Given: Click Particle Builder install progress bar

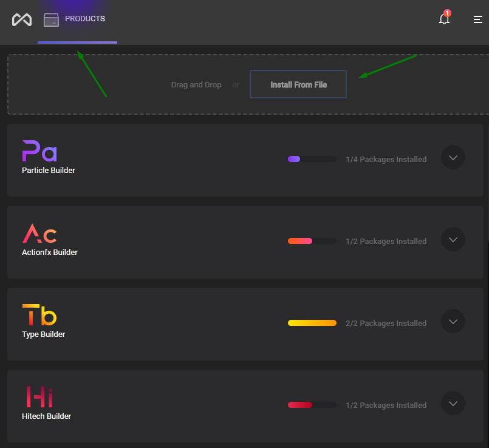Looking at the screenshot, I should (312, 159).
